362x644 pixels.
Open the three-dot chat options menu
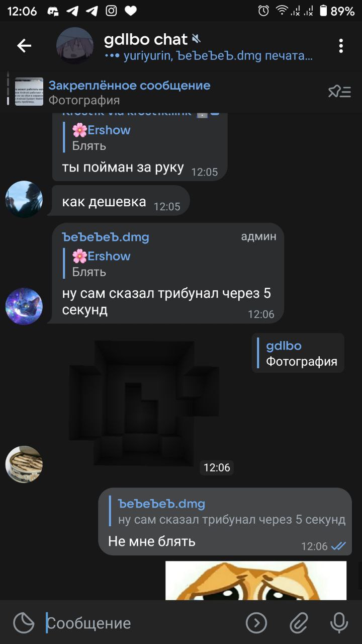pyautogui.click(x=341, y=46)
